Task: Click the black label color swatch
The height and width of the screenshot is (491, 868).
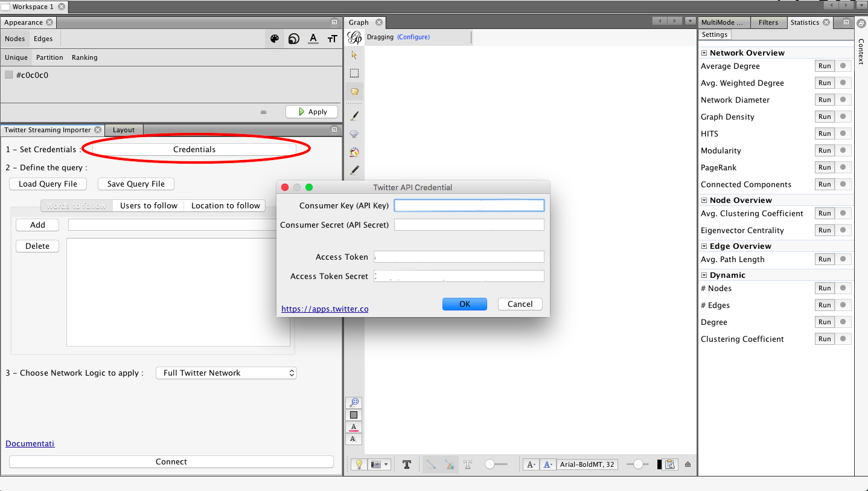Action: (659, 464)
